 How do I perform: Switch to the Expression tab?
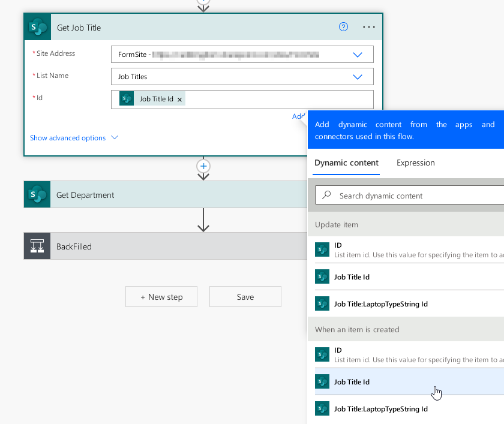pyautogui.click(x=415, y=163)
